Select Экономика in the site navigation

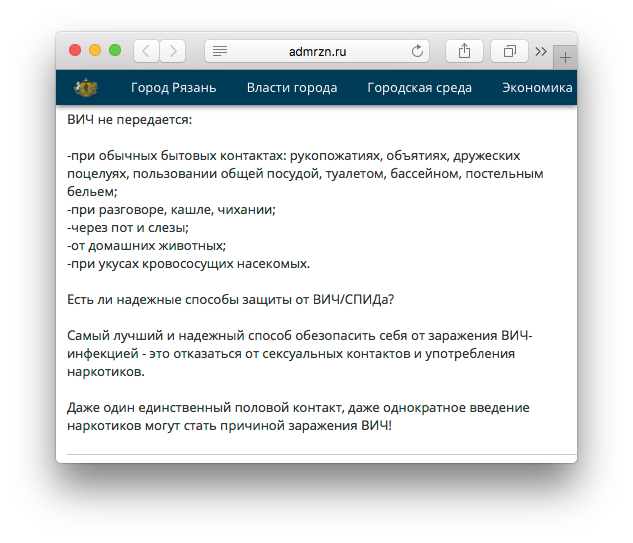537,87
